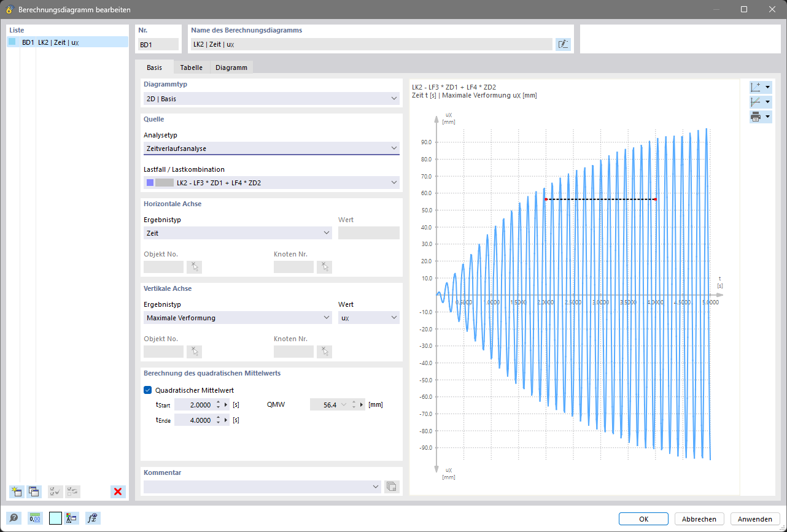787x532 pixels.
Task: Edit the diagram name with pencil icon
Action: 563,44
